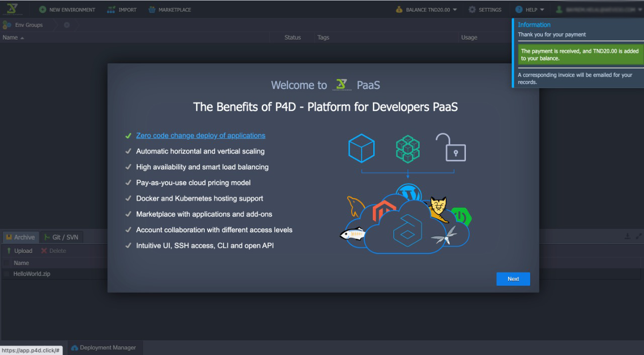Click the green payment received notification
This screenshot has width=644, height=355.
tap(581, 55)
